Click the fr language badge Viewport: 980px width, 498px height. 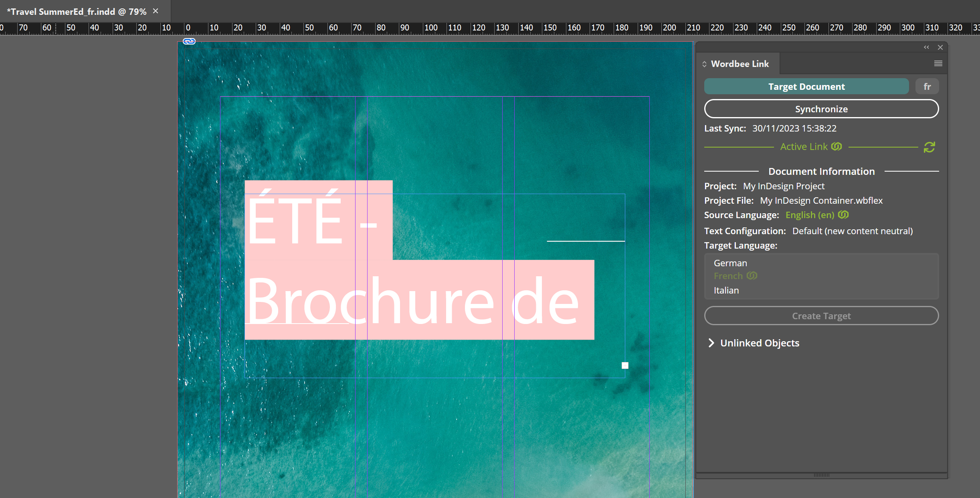pyautogui.click(x=927, y=87)
